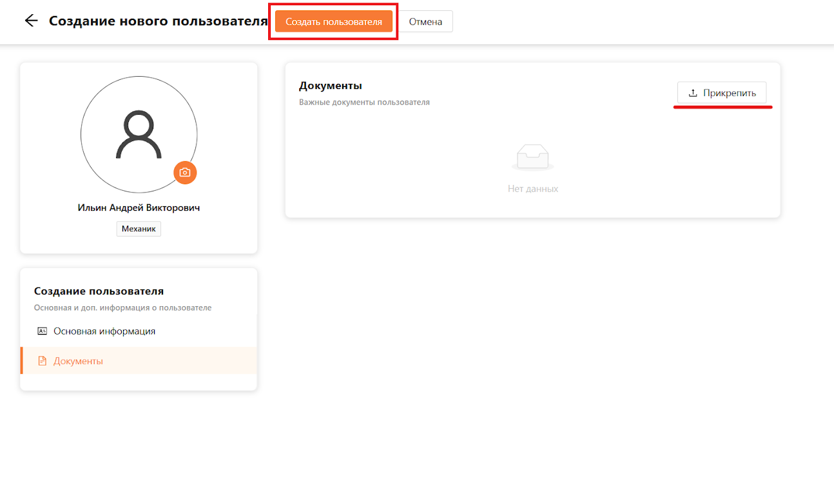Click the back arrow icon
Image resolution: width=834 pixels, height=504 pixels.
(31, 21)
